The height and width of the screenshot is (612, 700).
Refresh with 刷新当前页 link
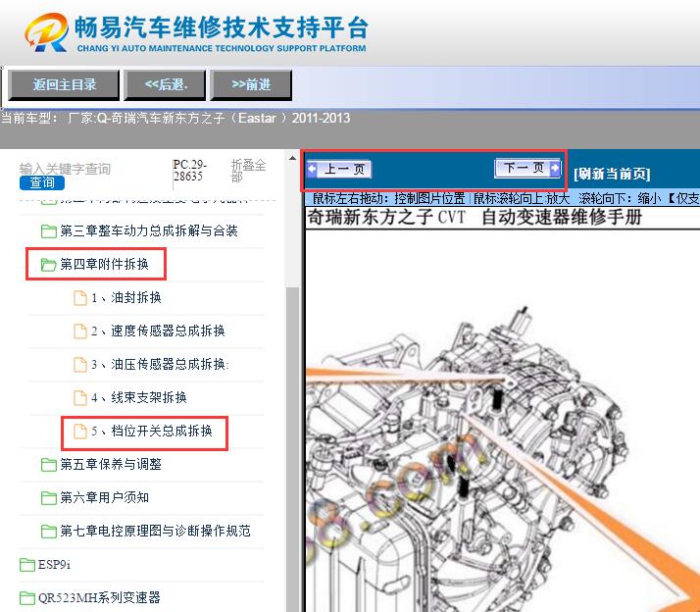point(612,174)
